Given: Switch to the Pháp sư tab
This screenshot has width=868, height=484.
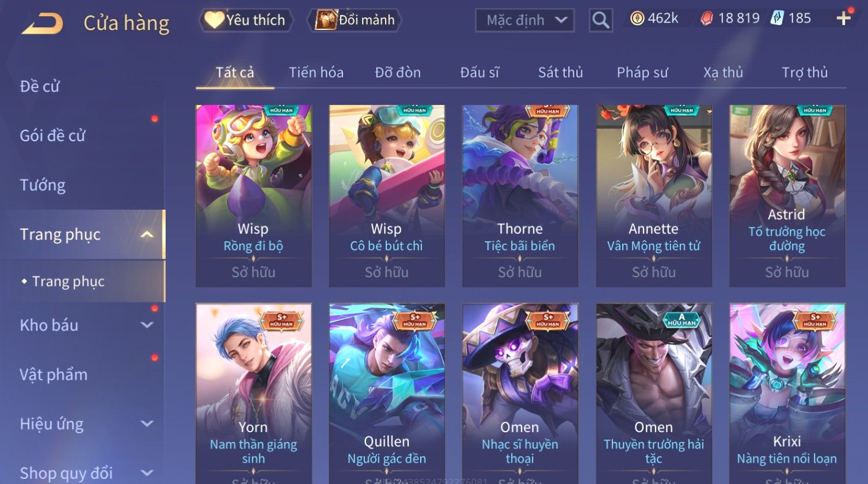Looking at the screenshot, I should tap(642, 73).
